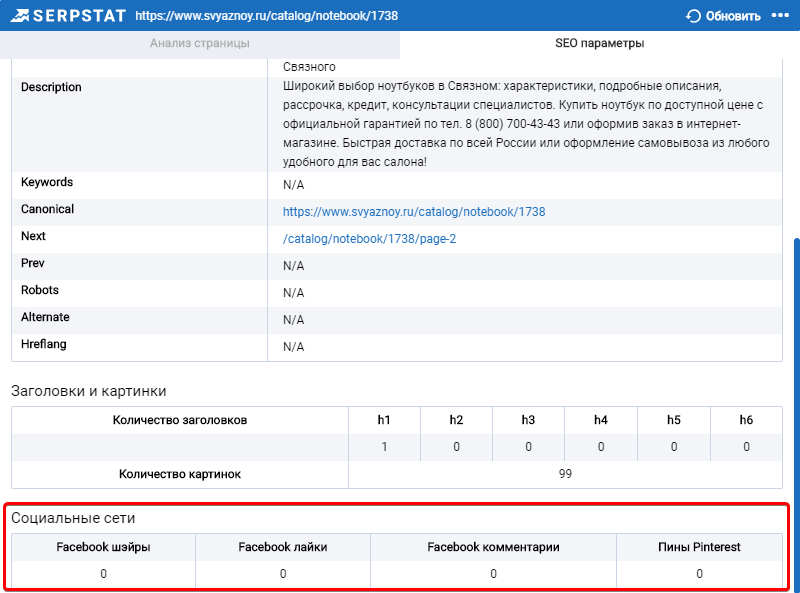Click the N/A value for Prev
800x593 pixels.
293,266
